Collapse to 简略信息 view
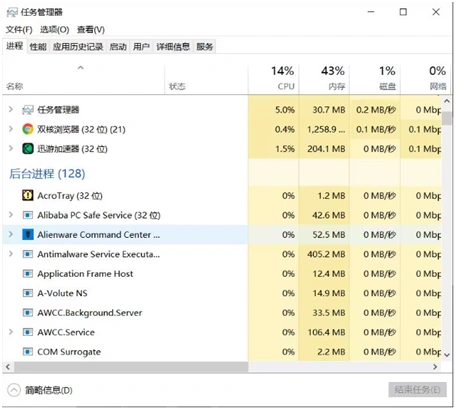Viewport: 456px width, 410px height. 40,390
